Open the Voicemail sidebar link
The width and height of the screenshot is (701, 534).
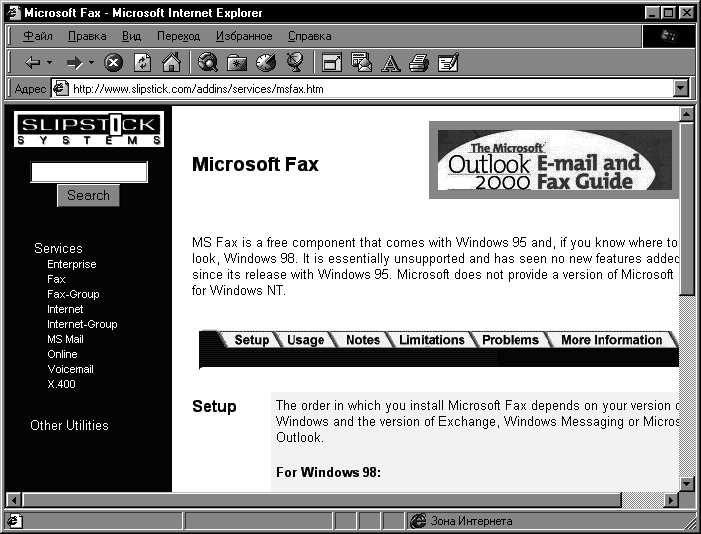pyautogui.click(x=70, y=369)
